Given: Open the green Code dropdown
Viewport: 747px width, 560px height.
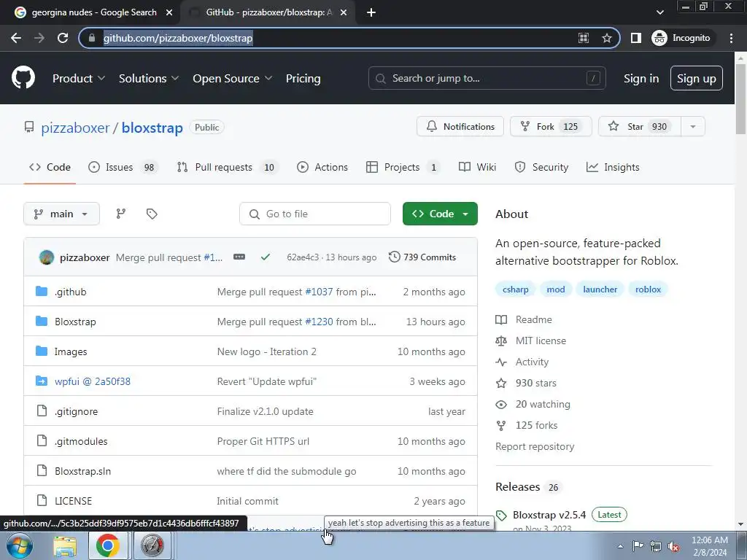Looking at the screenshot, I should 440,214.
